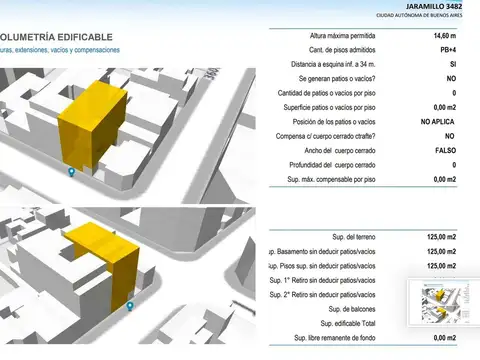The image size is (480, 360).
Task: Select 'Compensa c/ cuerpo cerrado ctrafte?' label
Action: (325, 136)
